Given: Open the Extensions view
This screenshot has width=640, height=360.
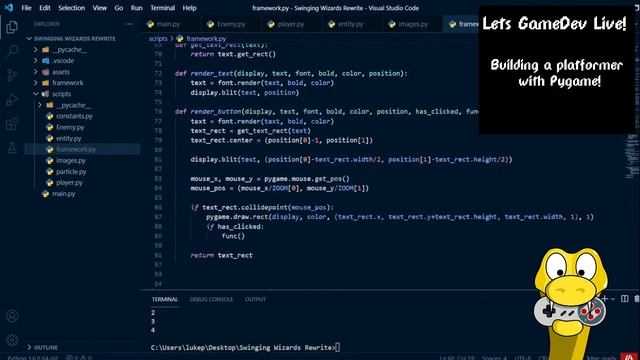Looking at the screenshot, I should coord(12,123).
